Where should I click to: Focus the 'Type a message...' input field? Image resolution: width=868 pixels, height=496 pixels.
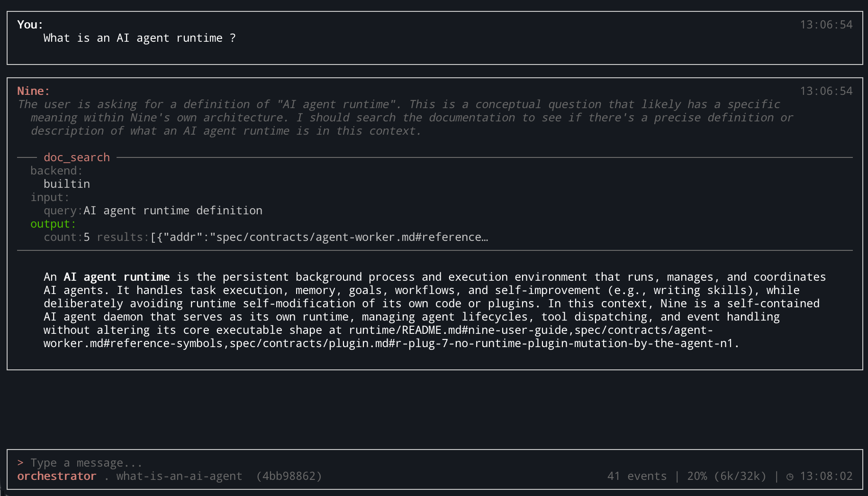[87, 463]
